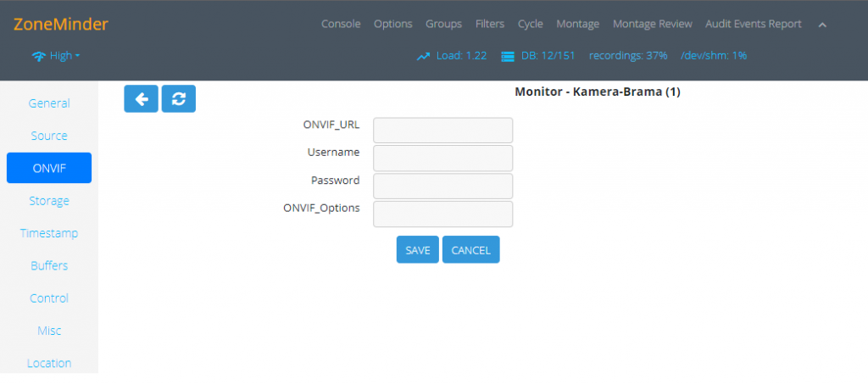Click the ZoneMinder logo link
The height and width of the screenshot is (384, 868).
tap(61, 25)
